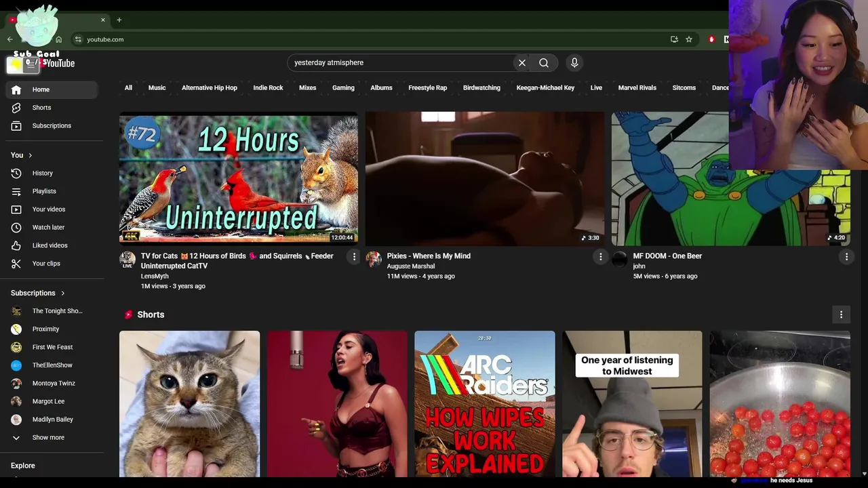
Task: Close the current browser tab
Action: [103, 20]
